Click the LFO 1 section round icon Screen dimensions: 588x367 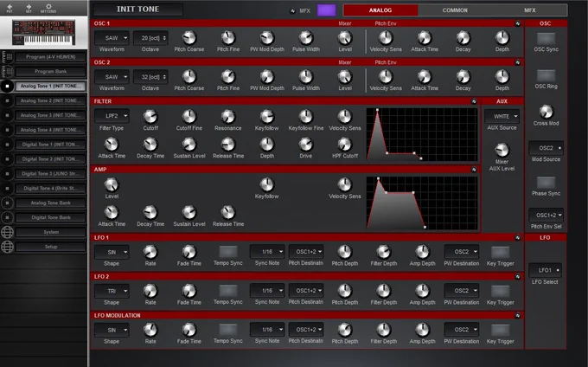517,237
